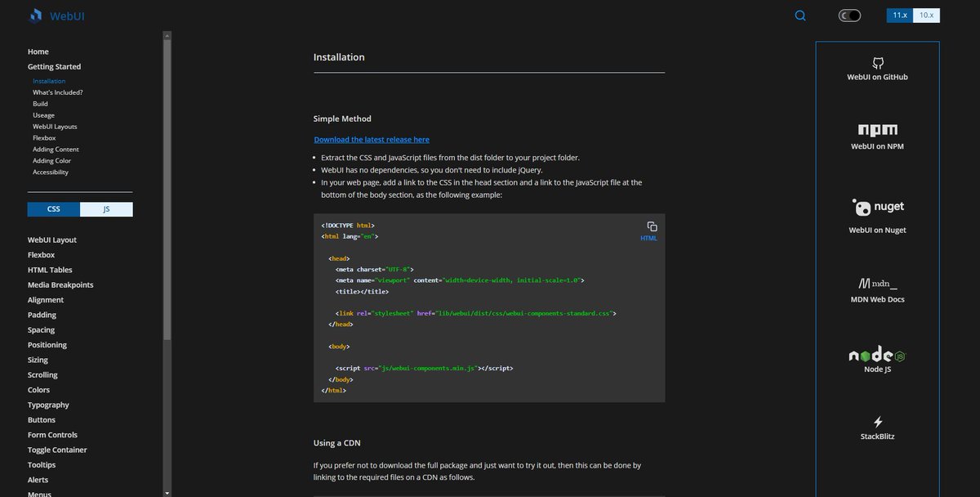980x497 pixels.
Task: Switch to version 11.x tab
Action: [x=900, y=16]
